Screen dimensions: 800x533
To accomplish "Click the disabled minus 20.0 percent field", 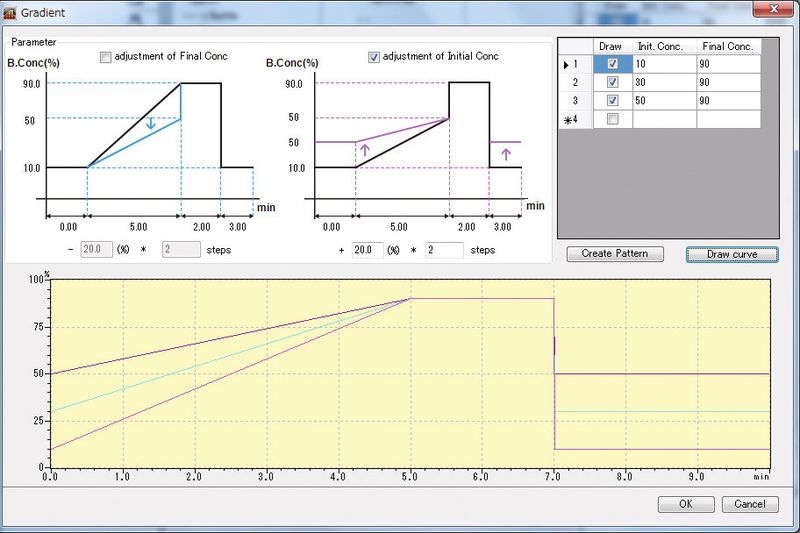I will pos(96,249).
